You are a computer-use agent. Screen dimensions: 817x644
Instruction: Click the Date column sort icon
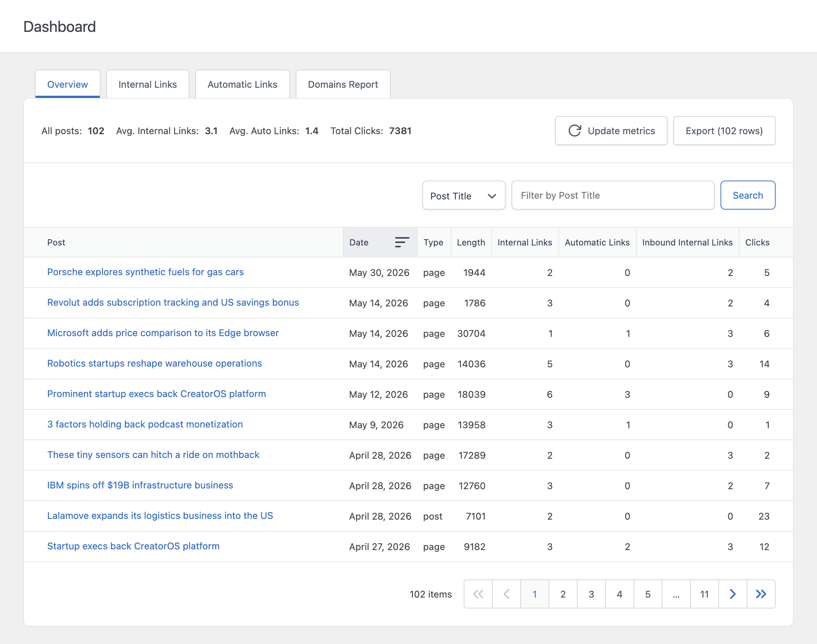pos(402,242)
